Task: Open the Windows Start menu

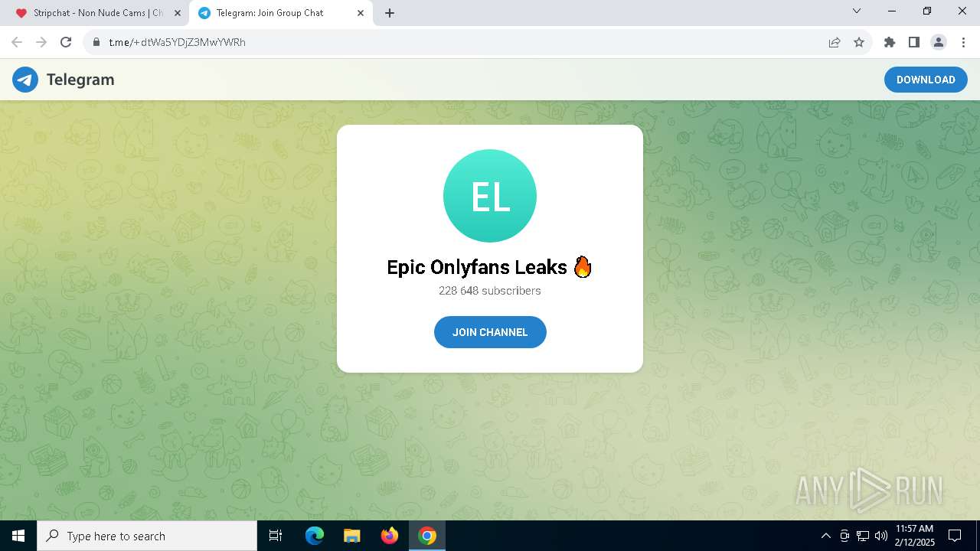Action: point(18,536)
